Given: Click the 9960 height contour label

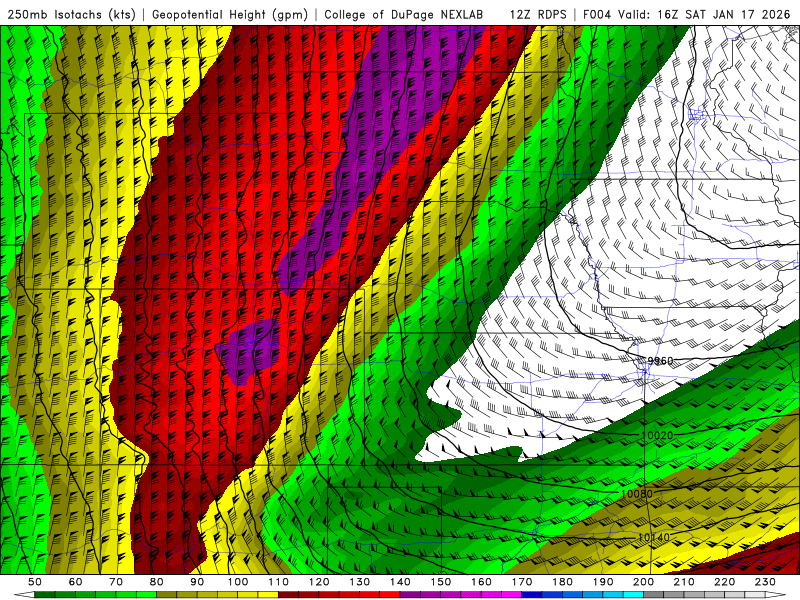Looking at the screenshot, I should pyautogui.click(x=660, y=361).
